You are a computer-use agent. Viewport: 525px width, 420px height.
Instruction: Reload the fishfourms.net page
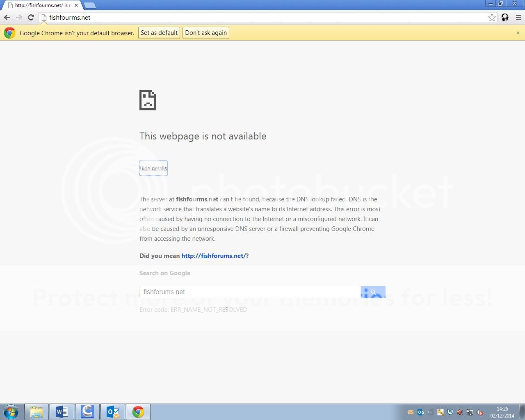pyautogui.click(x=31, y=17)
